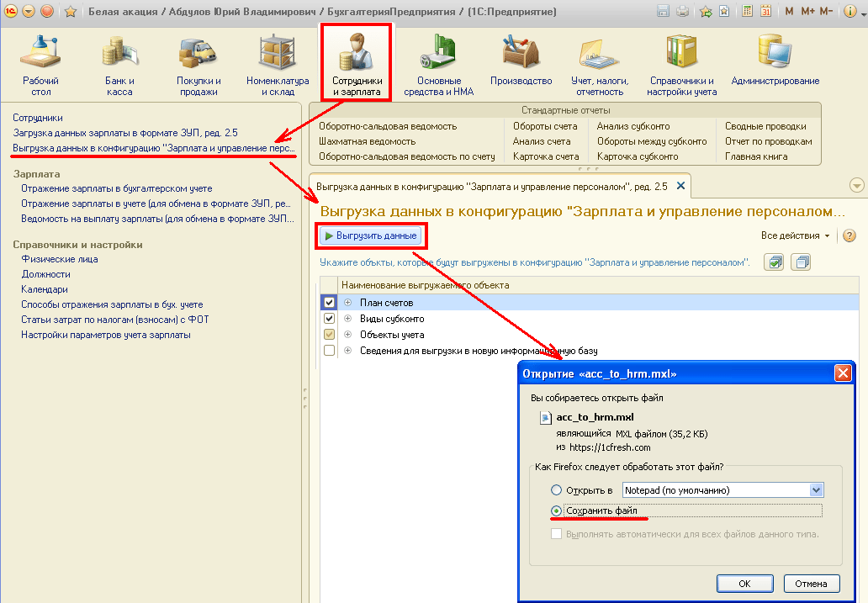
Task: Click the check all boxes icon
Action: pyautogui.click(x=774, y=262)
